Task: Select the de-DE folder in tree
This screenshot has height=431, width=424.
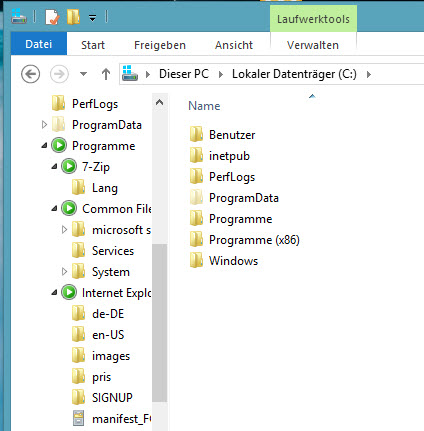Action: click(108, 314)
